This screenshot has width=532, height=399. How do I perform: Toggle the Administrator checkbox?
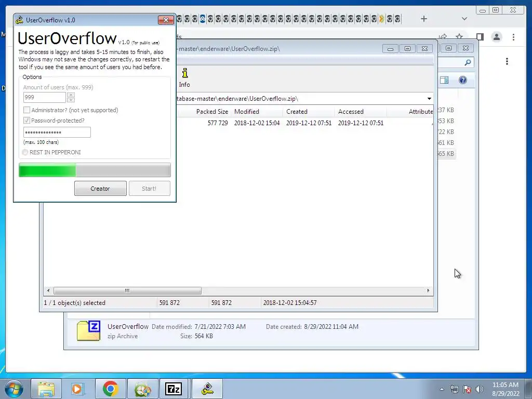26,110
